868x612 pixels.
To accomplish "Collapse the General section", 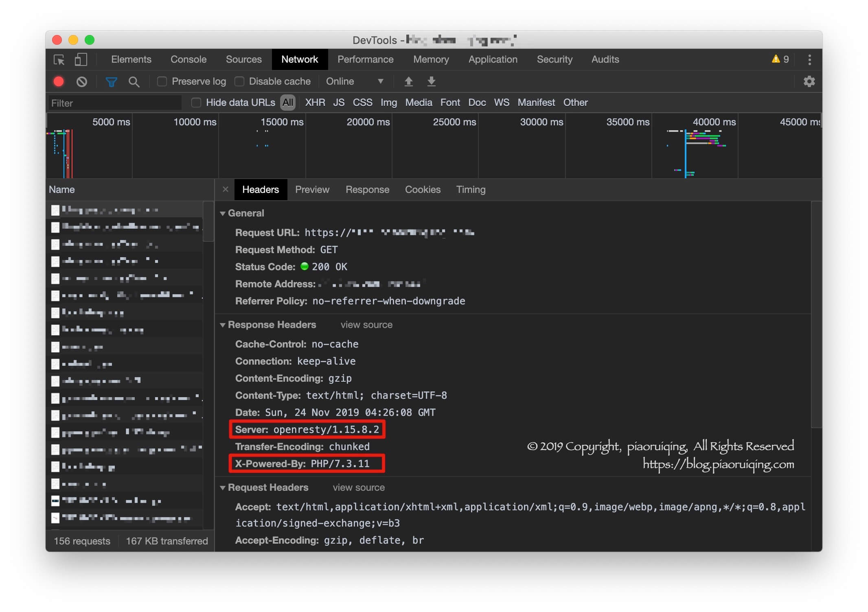I will pos(223,213).
